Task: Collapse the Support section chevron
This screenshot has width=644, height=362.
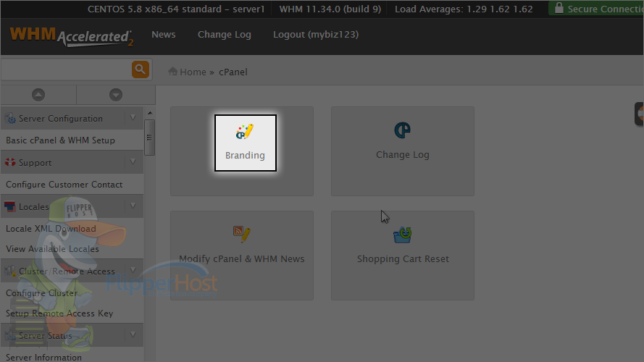Action: click(133, 161)
